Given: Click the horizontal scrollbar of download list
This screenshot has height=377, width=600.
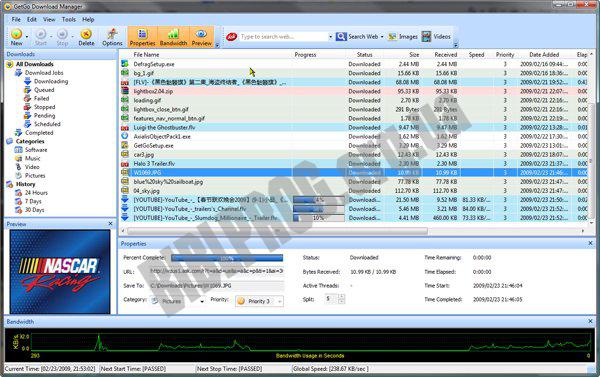Looking at the screenshot, I should 277,231.
